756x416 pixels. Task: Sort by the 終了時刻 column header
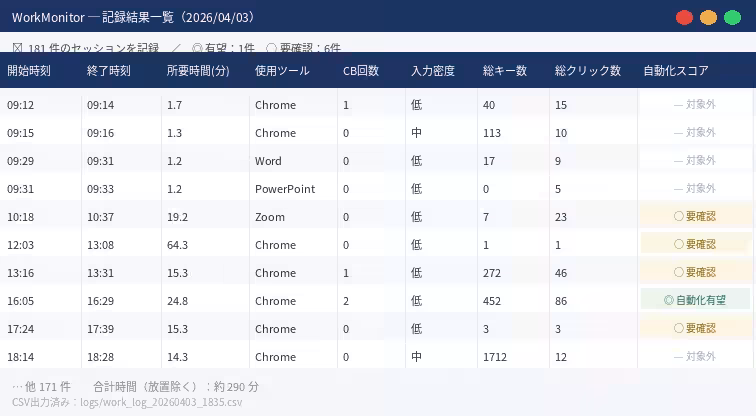click(108, 71)
